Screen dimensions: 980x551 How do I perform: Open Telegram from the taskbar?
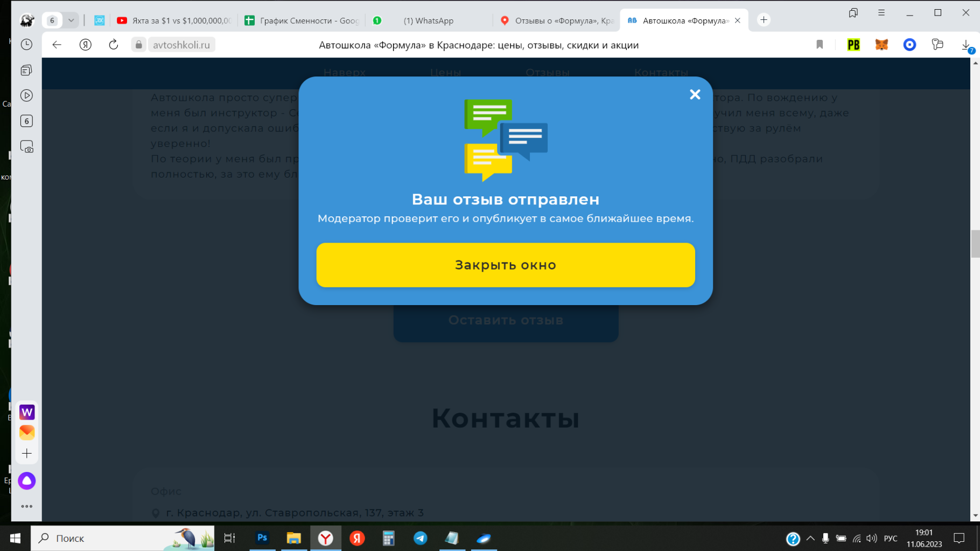tap(420, 538)
